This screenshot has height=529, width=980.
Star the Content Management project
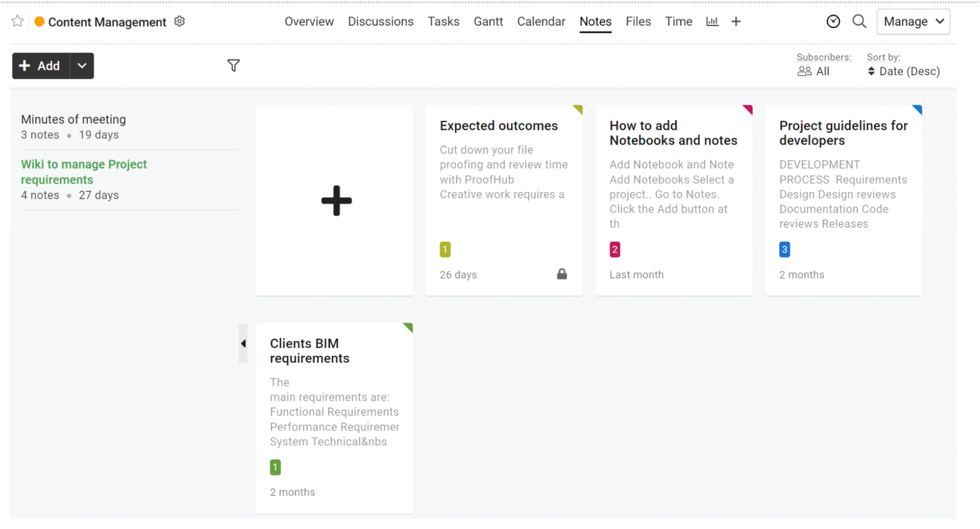(17, 21)
